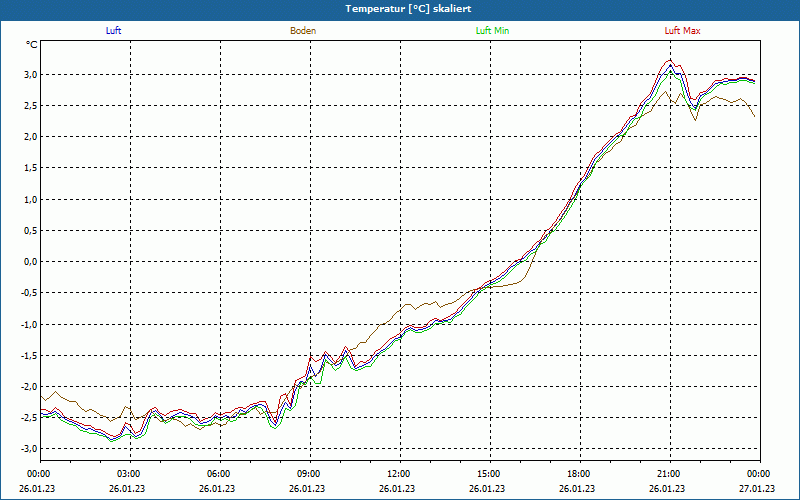This screenshot has height=500, width=800.
Task: Click the chart title 'Temperatur [°C] skaliert'
Action: [408, 9]
